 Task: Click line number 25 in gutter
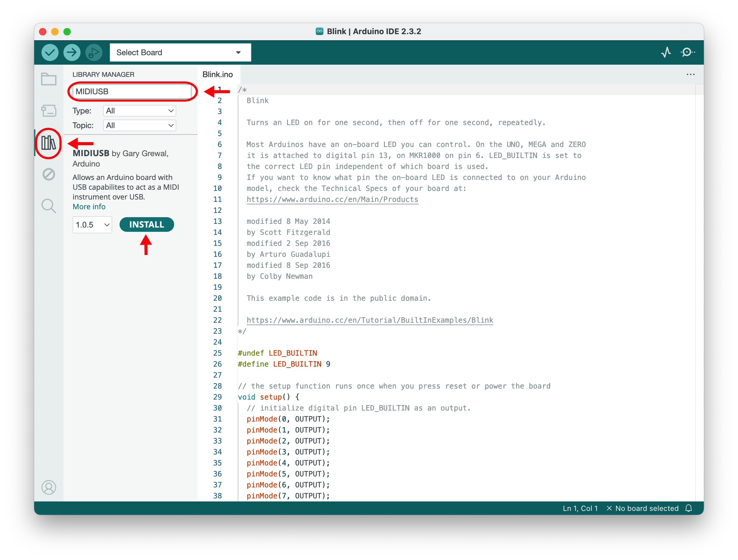(217, 353)
